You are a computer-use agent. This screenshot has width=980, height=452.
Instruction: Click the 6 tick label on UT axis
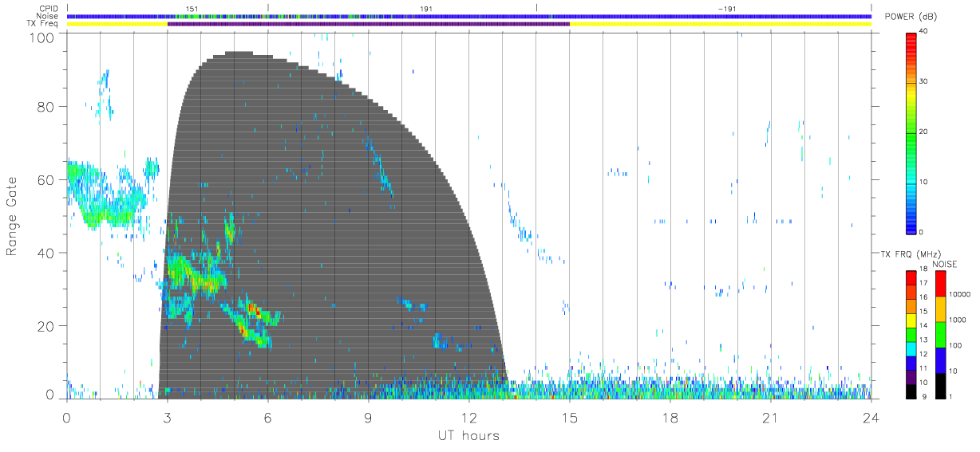(x=267, y=417)
